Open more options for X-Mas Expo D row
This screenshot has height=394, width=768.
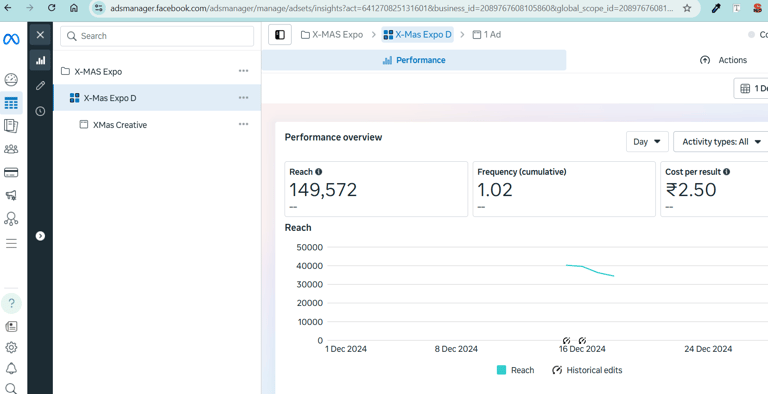(x=243, y=98)
